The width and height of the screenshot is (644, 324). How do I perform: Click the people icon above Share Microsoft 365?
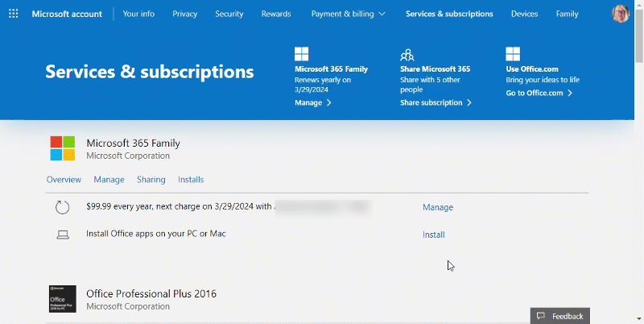coord(407,54)
